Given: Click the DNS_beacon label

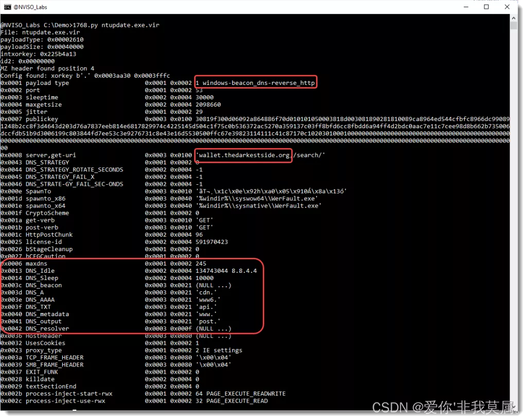Looking at the screenshot, I should tap(44, 285).
